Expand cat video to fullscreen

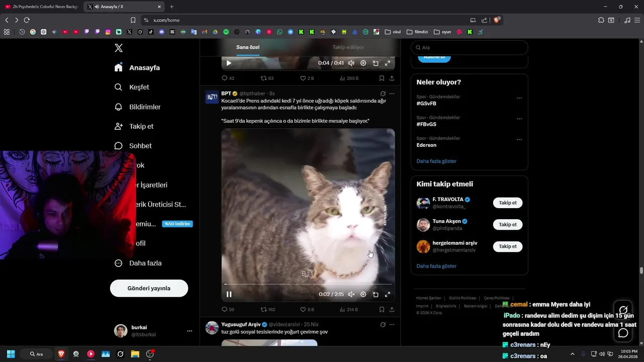(387, 294)
